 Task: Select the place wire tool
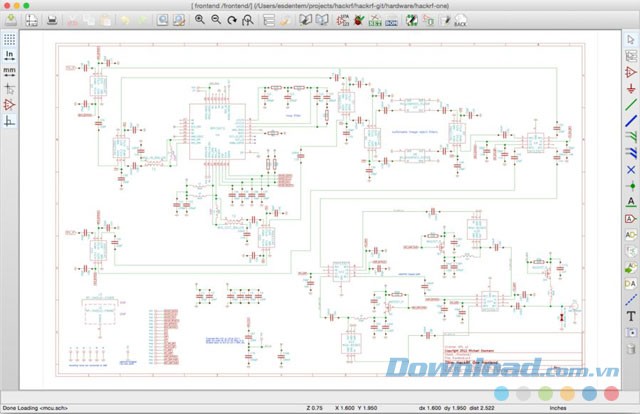pos(631,104)
